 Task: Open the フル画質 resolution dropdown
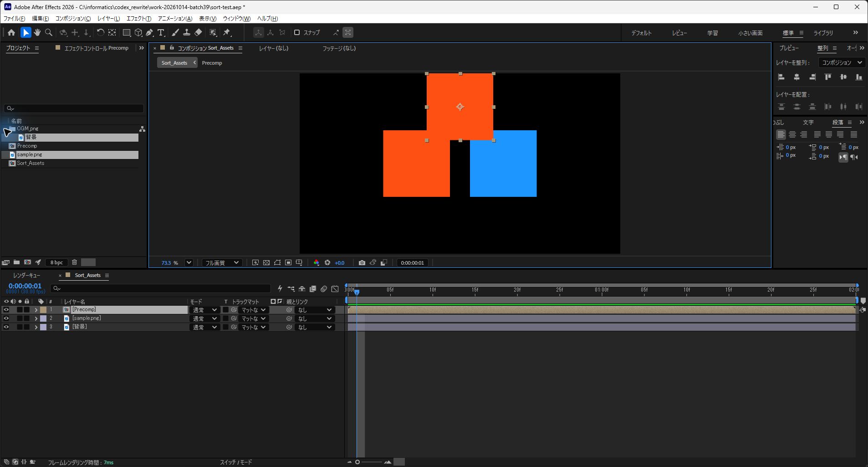tap(222, 262)
